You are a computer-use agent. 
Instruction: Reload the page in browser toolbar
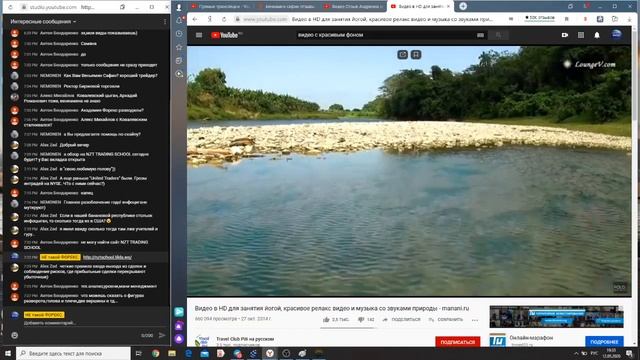click(224, 19)
